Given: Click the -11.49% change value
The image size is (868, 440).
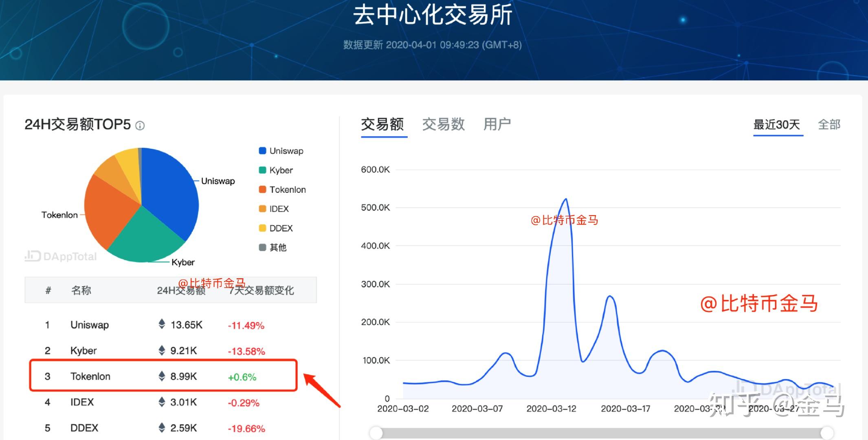Looking at the screenshot, I should point(246,326).
